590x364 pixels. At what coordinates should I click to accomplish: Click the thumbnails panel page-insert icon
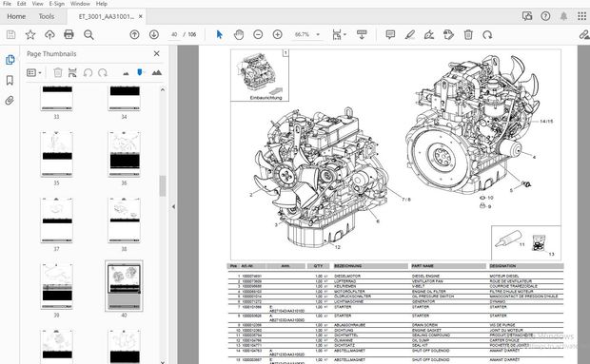72,72
